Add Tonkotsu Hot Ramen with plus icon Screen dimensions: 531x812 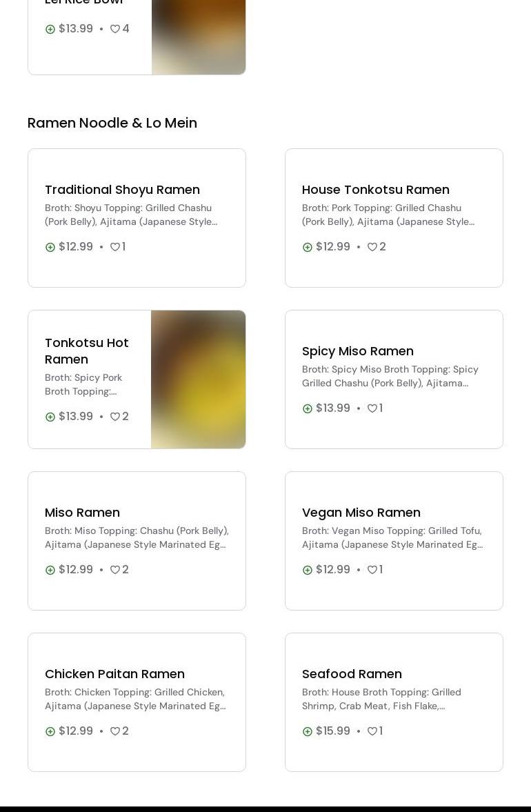[x=50, y=417]
